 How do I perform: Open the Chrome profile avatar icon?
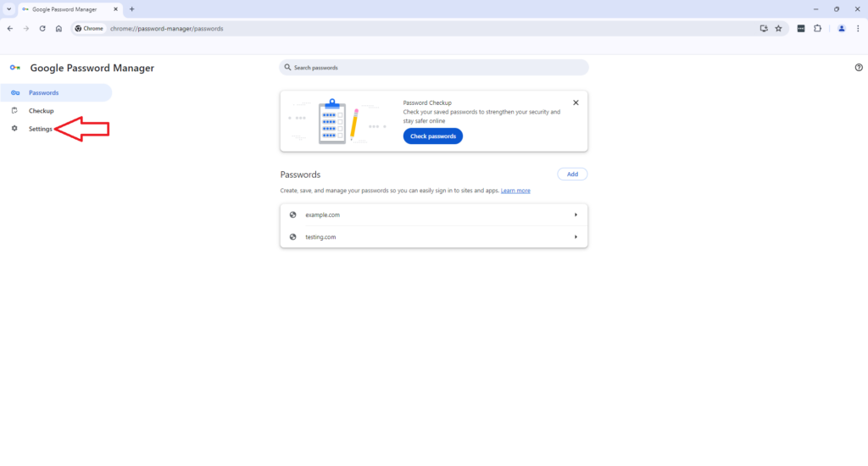pyautogui.click(x=841, y=28)
